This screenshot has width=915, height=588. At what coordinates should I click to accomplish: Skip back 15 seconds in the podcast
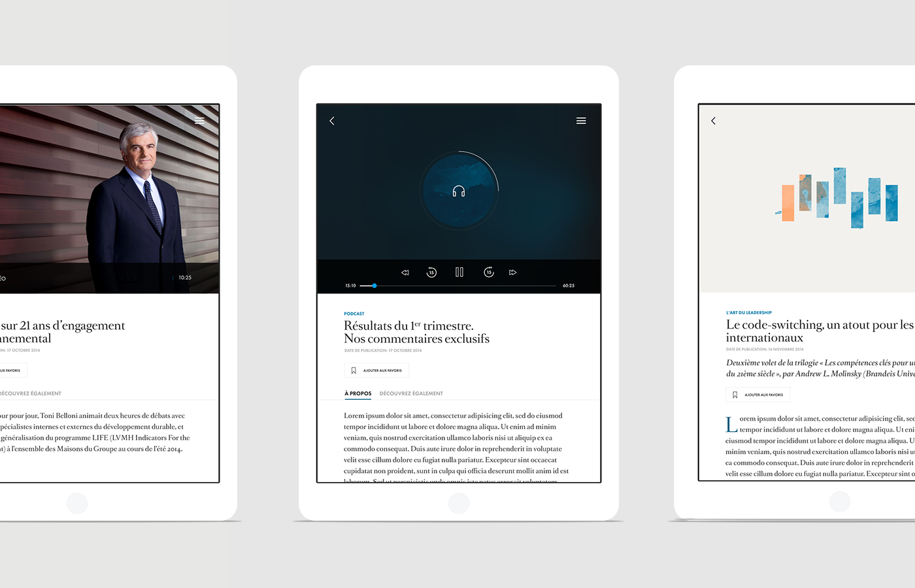point(431,272)
